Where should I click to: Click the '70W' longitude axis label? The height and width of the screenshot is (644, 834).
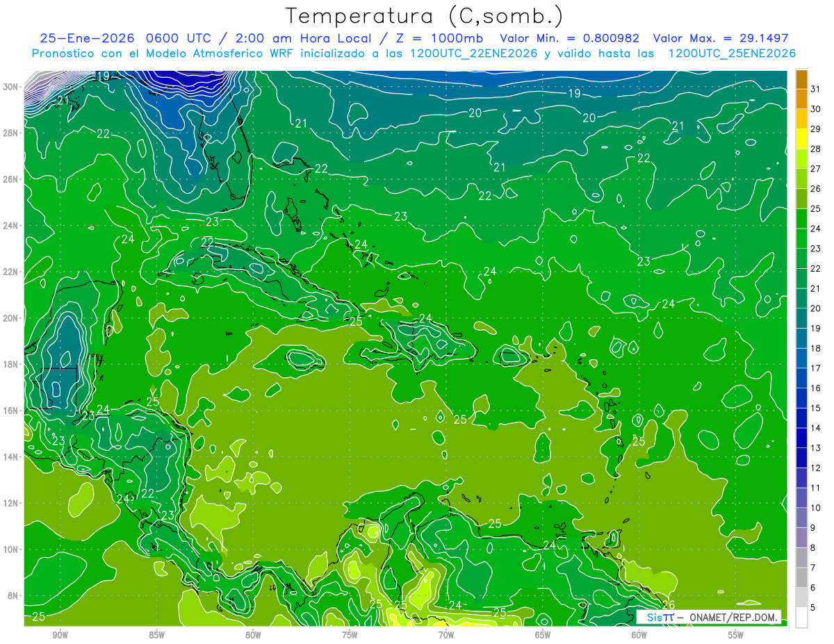coord(446,635)
